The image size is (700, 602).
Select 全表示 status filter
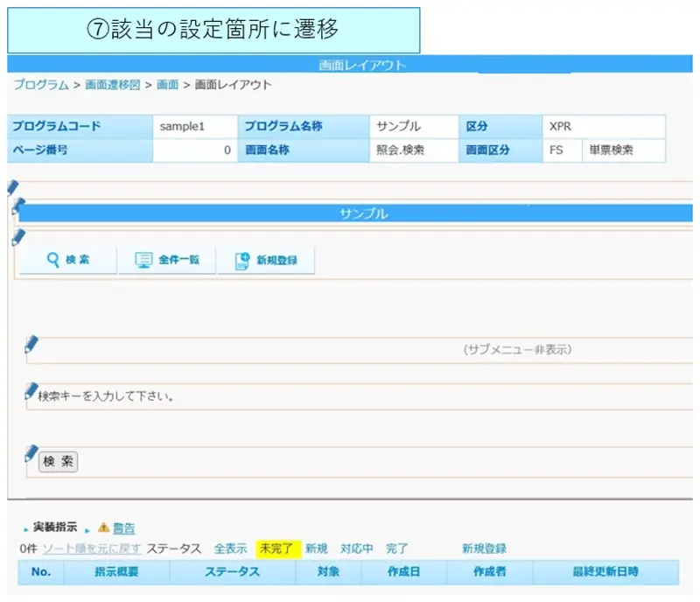[x=230, y=549]
